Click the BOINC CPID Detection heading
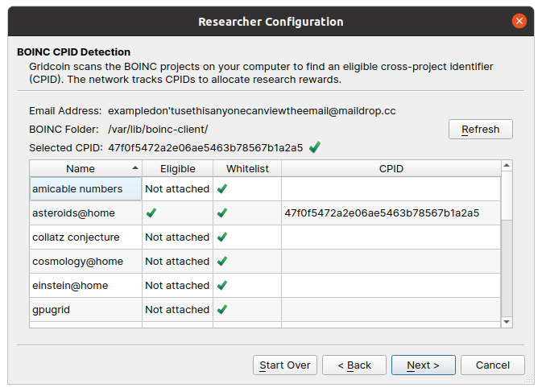Screen dimensions: 542x392 pos(73,52)
